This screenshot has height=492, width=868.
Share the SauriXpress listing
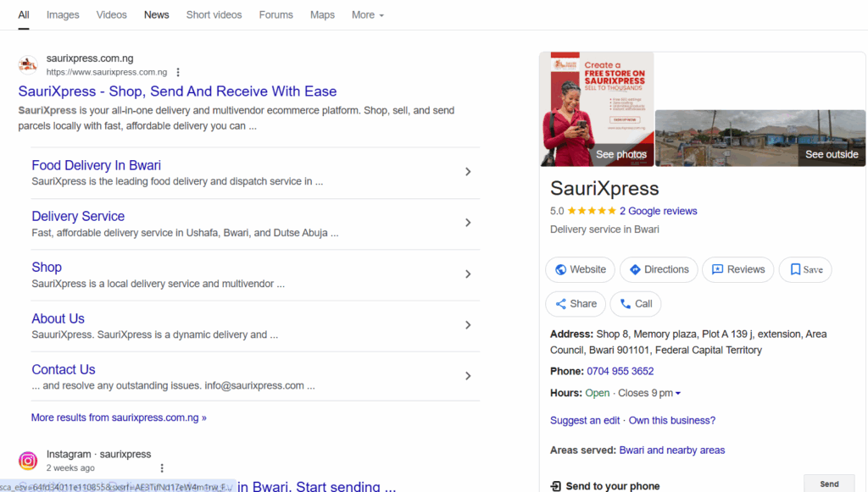click(x=576, y=304)
